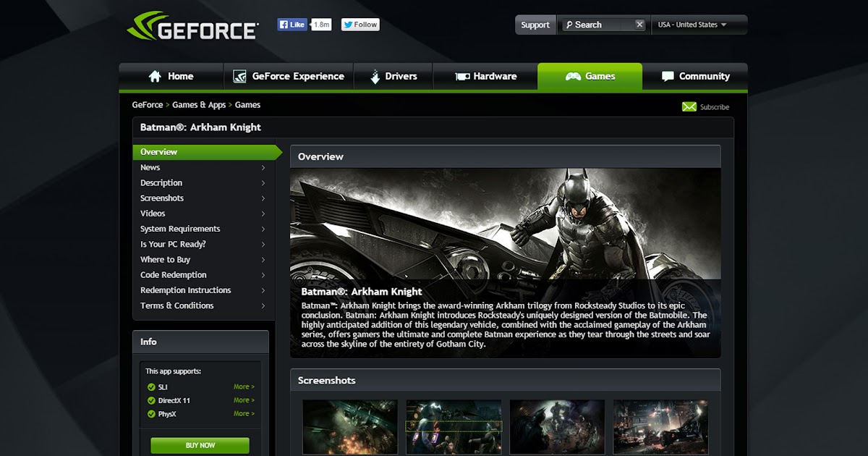Screen dimensions: 868x456
Task: Open the Videos sidebar item
Action: point(203,214)
